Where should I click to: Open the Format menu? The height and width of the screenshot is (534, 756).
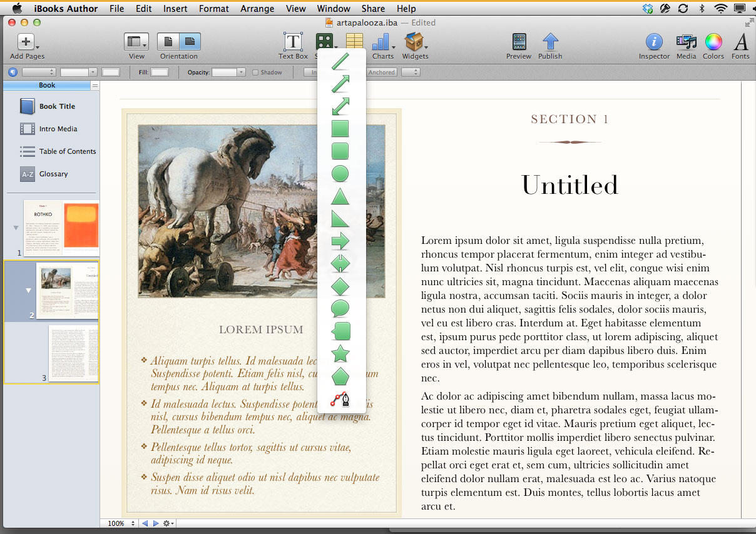click(214, 9)
